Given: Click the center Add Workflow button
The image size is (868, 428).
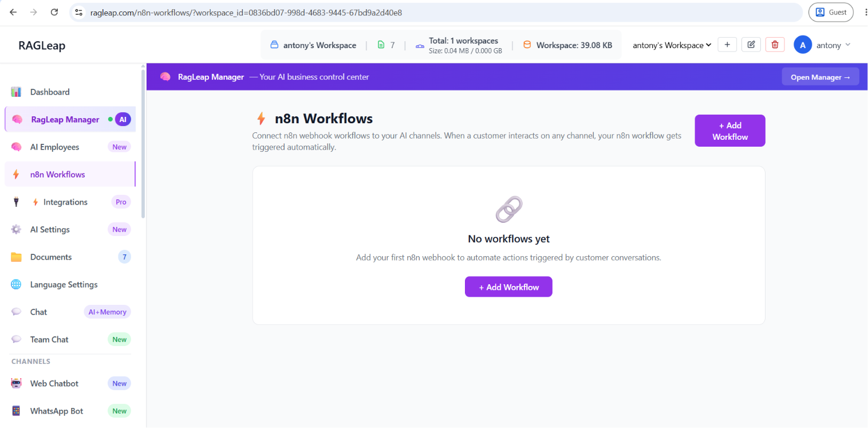Looking at the screenshot, I should click(x=508, y=287).
